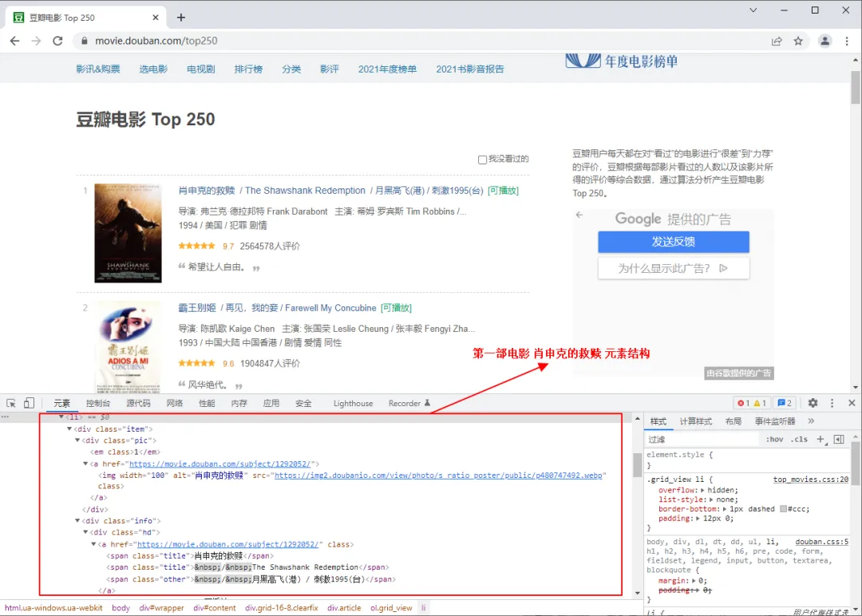862x616 pixels.
Task: Click the red error count badge
Action: click(x=744, y=403)
